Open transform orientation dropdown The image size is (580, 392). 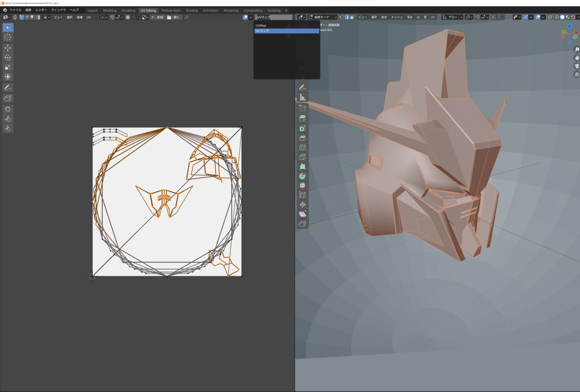[x=452, y=17]
